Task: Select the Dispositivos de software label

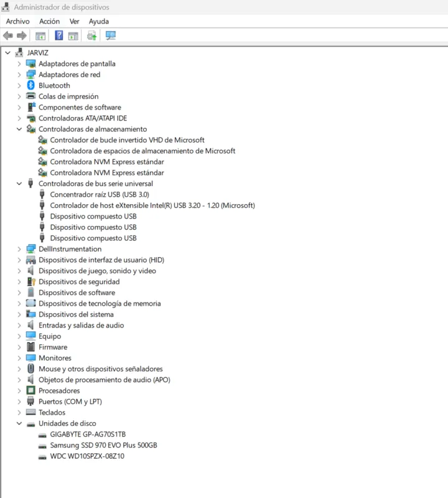Action: pyautogui.click(x=77, y=293)
